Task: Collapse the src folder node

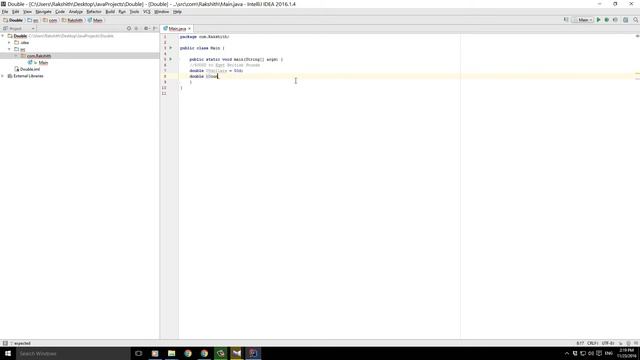Action: 9,49
